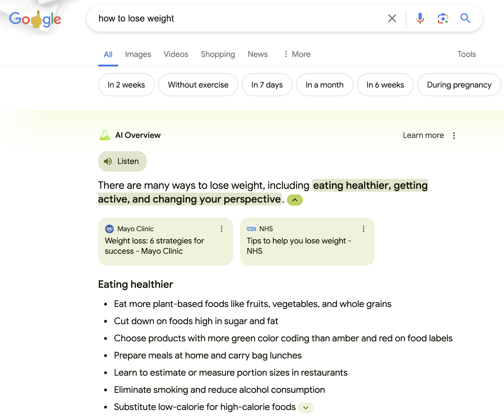Click the Listen button
Image resolution: width=504 pixels, height=420 pixels.
click(x=122, y=161)
